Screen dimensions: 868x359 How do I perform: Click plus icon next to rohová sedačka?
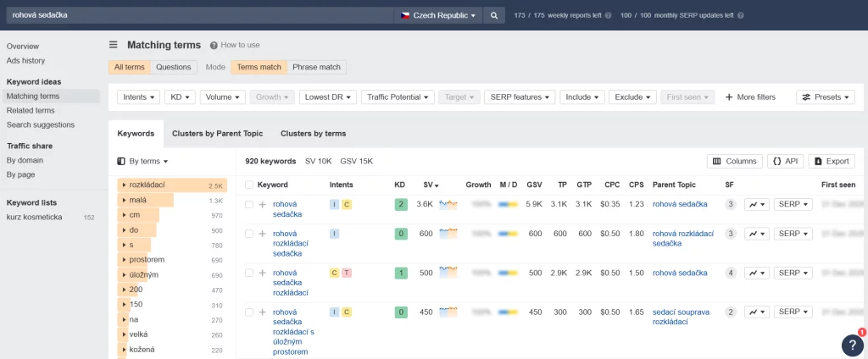point(263,204)
